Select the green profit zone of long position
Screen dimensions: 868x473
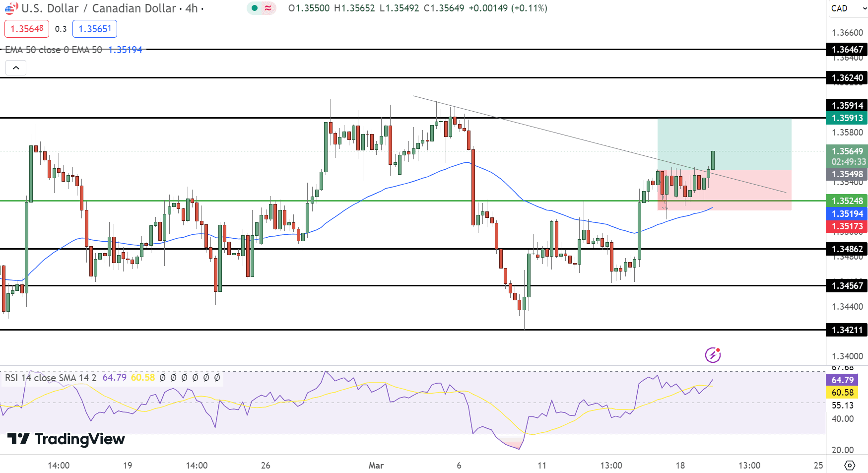click(x=724, y=144)
